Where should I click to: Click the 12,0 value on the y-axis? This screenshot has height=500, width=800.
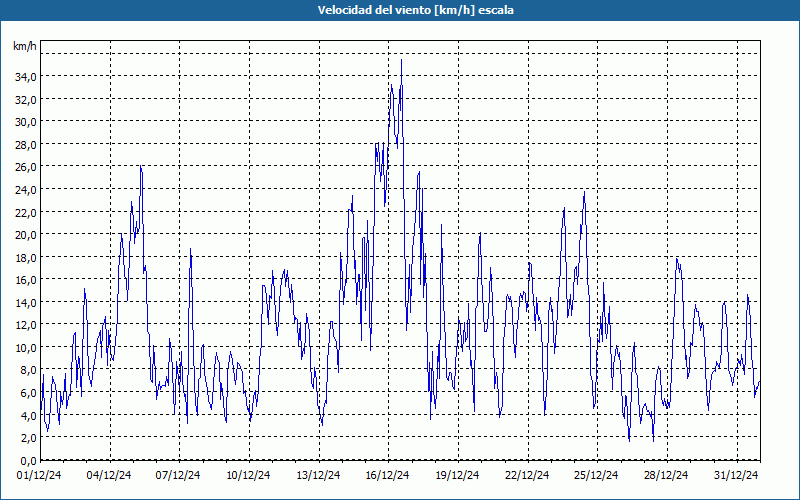pyautogui.click(x=27, y=325)
